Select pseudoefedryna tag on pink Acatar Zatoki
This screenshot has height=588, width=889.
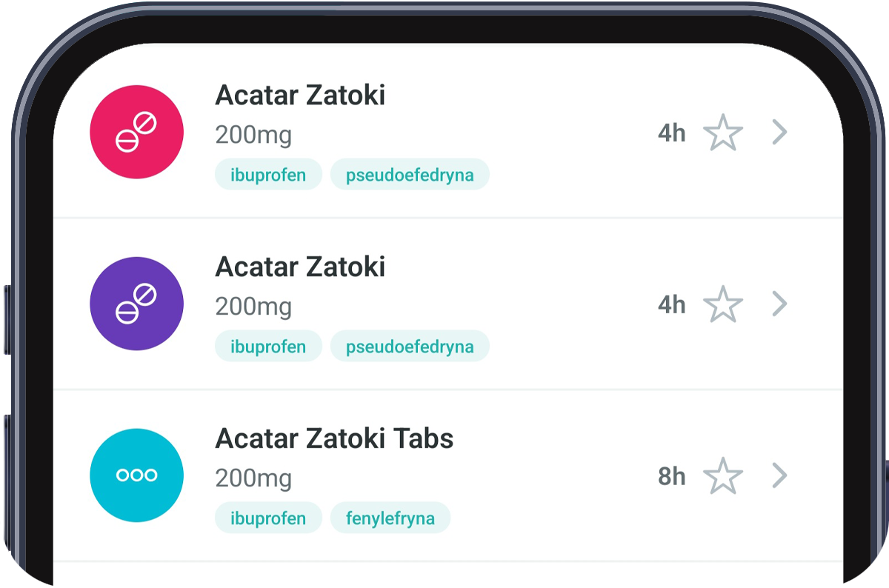pyautogui.click(x=410, y=175)
